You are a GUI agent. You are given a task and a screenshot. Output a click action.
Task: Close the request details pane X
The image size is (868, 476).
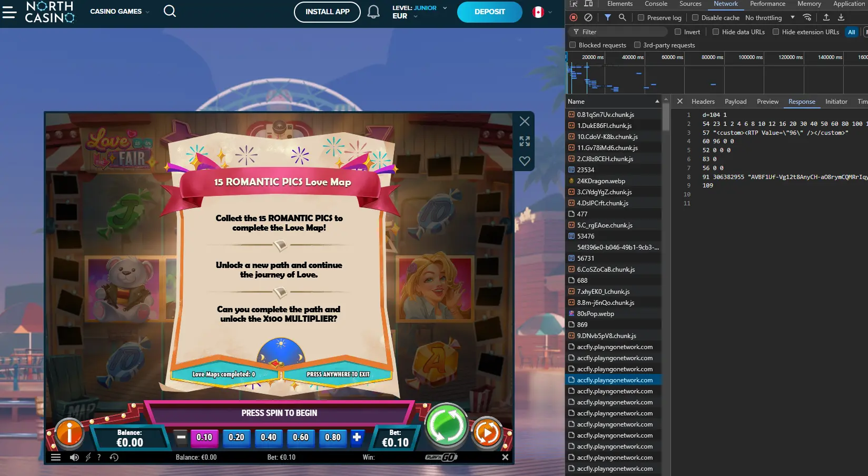coord(679,101)
